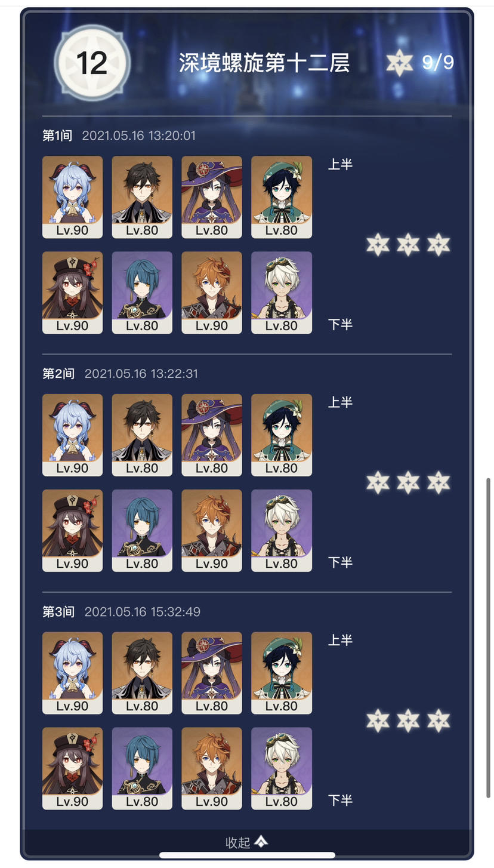The image size is (494, 868).
Task: Tap Venti portrait in chamber 1
Action: (x=282, y=198)
